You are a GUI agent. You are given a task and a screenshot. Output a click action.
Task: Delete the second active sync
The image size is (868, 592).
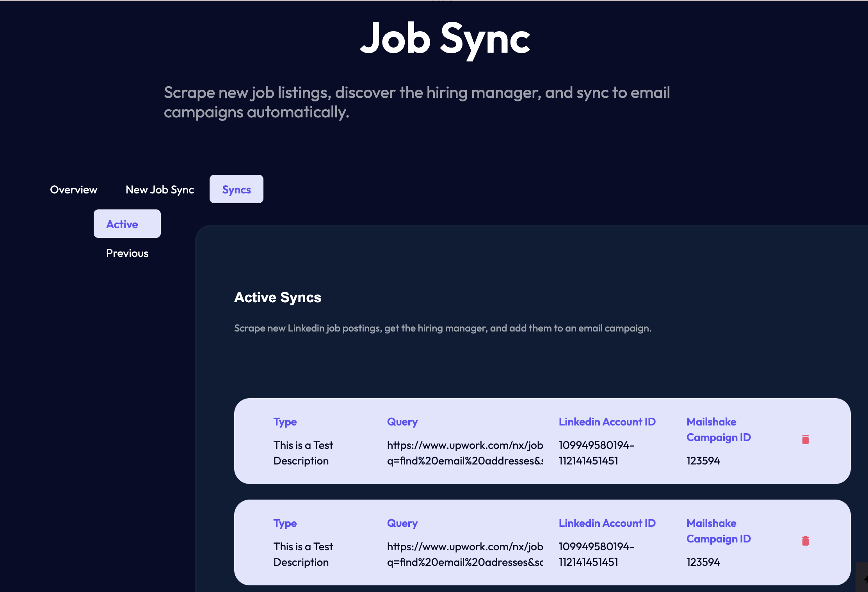[x=805, y=541]
